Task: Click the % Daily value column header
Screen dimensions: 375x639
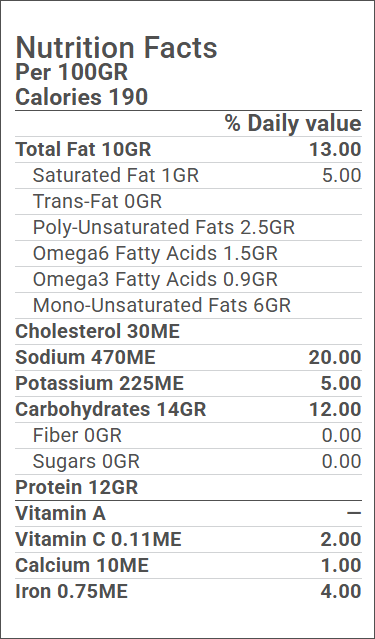Action: point(293,123)
